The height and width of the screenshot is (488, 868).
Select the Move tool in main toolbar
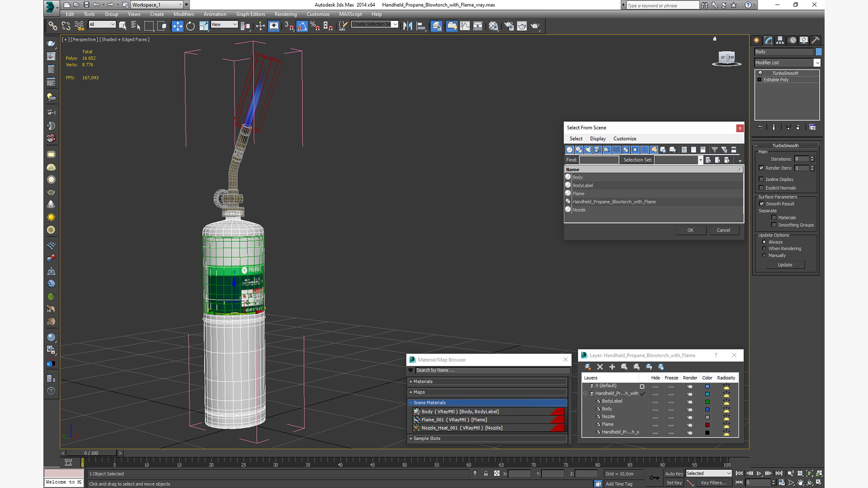click(177, 26)
